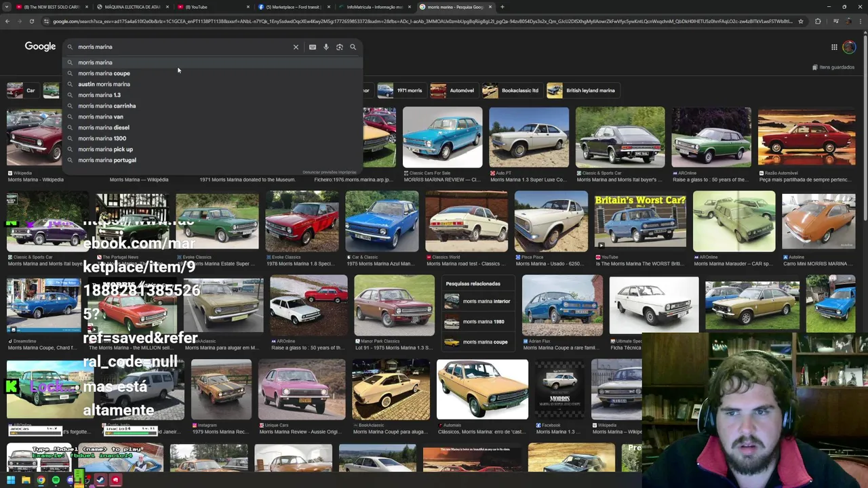This screenshot has width=868, height=488.
Task: Open the 'Lot 91 - 1975 Morris Marina' image
Action: click(394, 306)
